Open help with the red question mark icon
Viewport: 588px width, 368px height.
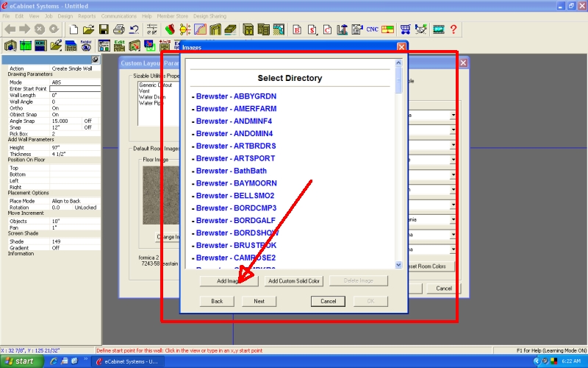(x=453, y=29)
